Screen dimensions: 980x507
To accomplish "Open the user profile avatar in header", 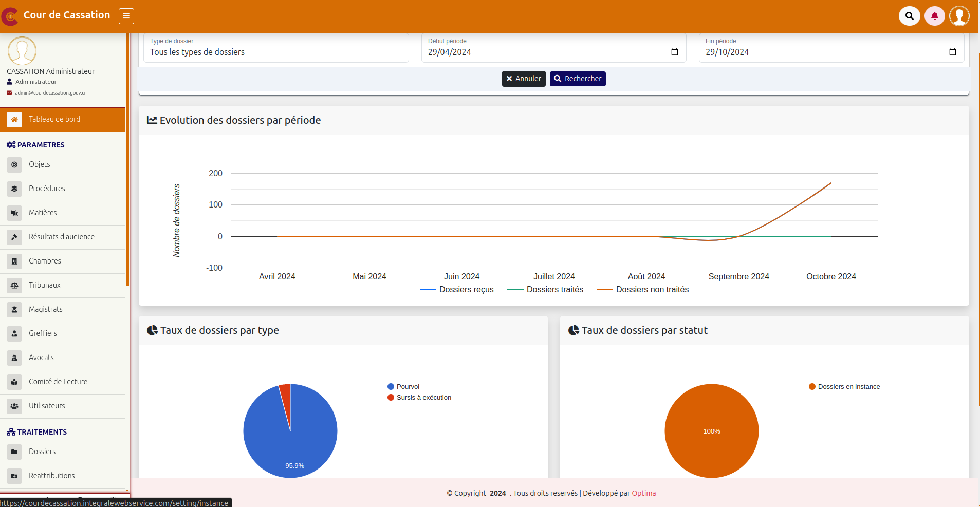I will click(959, 16).
